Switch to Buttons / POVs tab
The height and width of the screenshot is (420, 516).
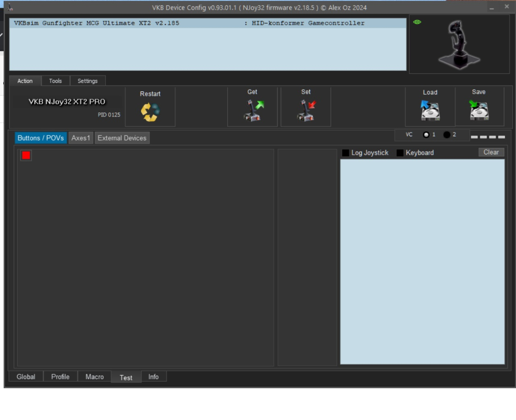coord(41,138)
